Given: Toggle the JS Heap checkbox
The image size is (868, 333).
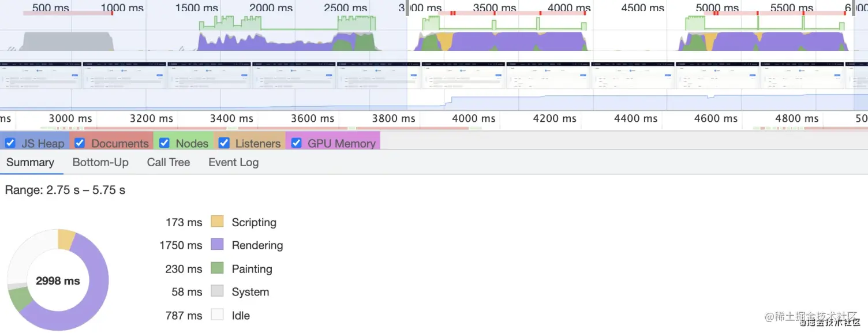Looking at the screenshot, I should pos(10,143).
